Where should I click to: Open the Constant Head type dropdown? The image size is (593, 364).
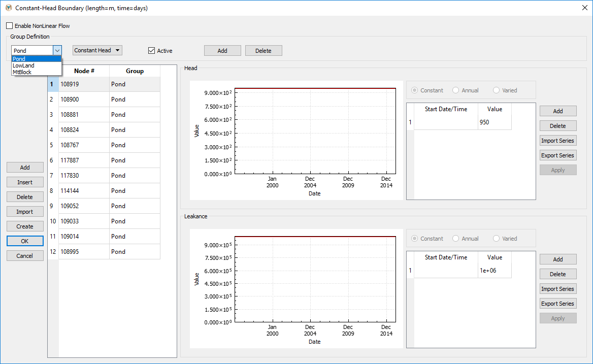pos(97,50)
